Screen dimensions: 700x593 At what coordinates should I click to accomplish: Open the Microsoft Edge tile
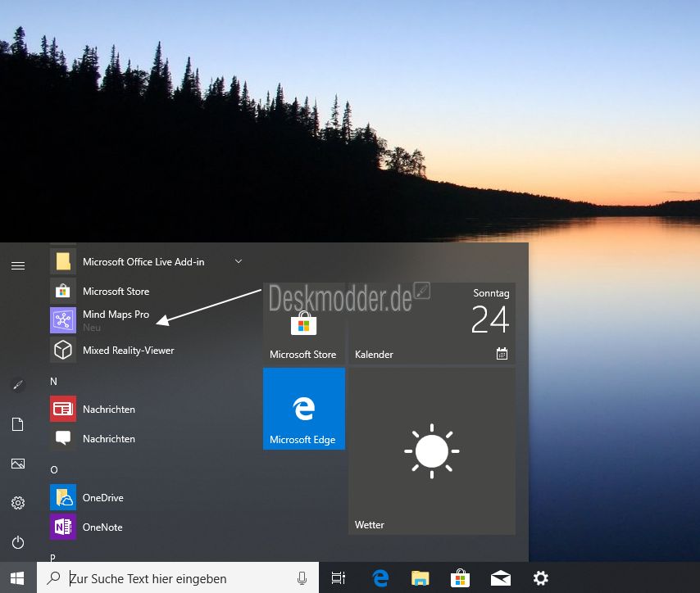click(x=304, y=409)
